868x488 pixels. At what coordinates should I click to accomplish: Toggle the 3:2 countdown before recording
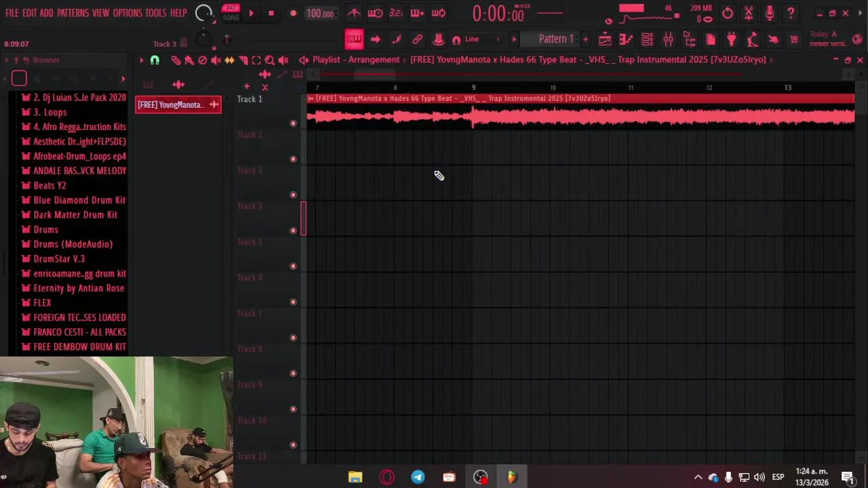(x=396, y=13)
